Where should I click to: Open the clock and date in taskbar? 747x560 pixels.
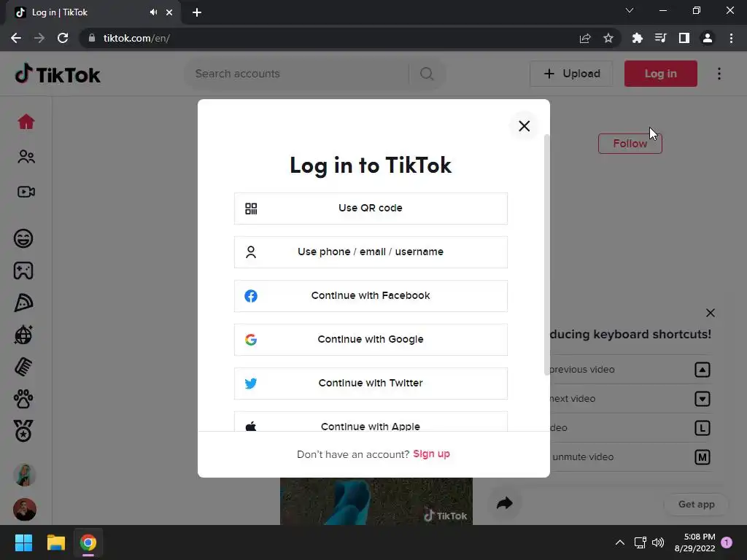694,542
